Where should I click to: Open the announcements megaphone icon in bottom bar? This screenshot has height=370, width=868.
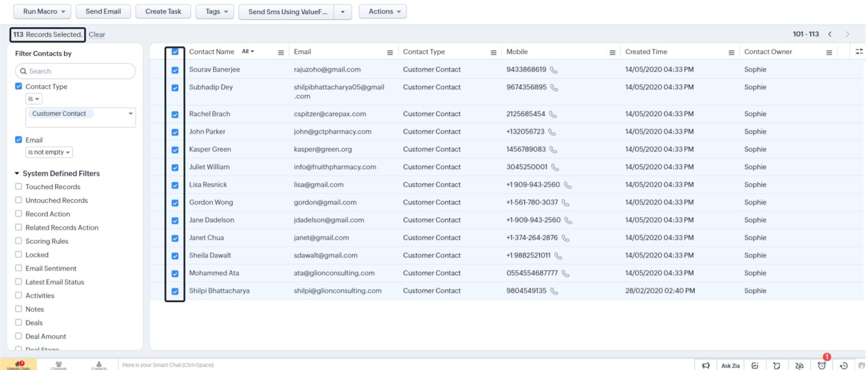(706, 365)
